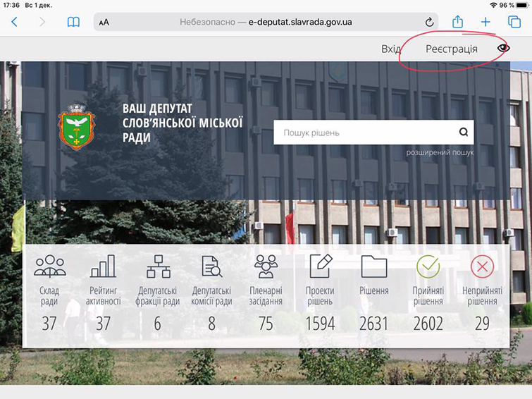View Прийняті рішення green checkmark icon

point(428,266)
